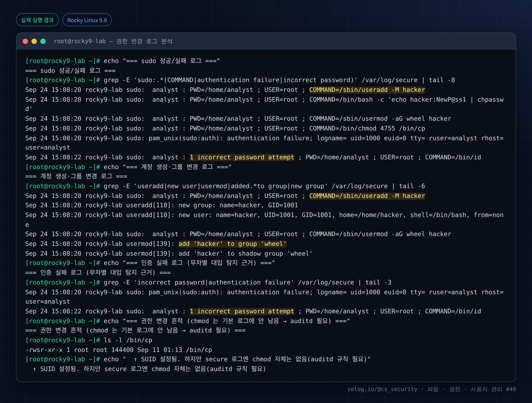The image size is (532, 403).
Task: Click the red close dot in terminal title bar
Action: pos(25,41)
